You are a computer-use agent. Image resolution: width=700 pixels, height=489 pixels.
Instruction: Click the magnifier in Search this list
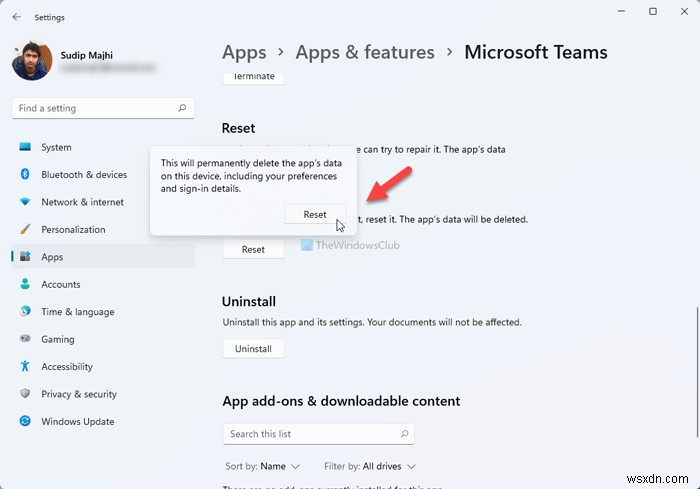tap(404, 434)
